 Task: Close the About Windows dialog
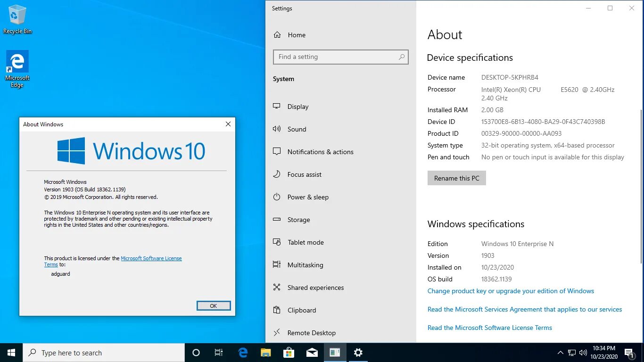tap(228, 124)
